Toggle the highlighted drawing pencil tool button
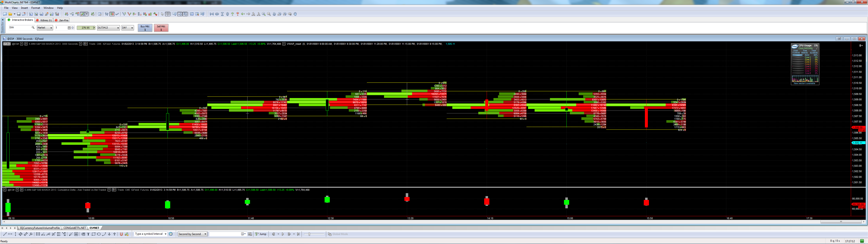Viewport: 868px width, 244px height. pyautogui.click(x=82, y=14)
